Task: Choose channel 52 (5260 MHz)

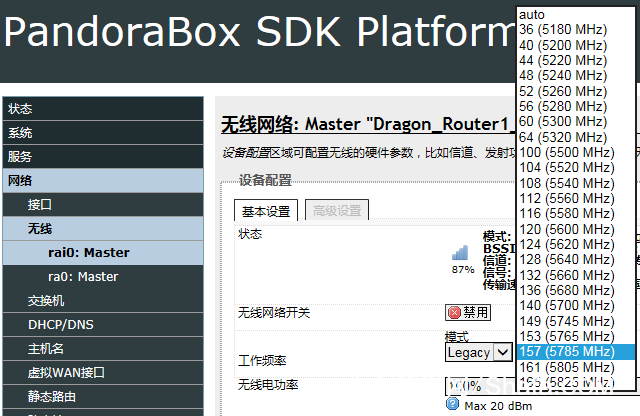Action: pyautogui.click(x=576, y=91)
